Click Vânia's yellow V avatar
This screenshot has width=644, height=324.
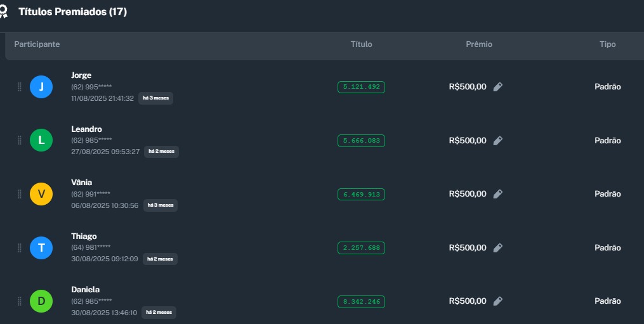(x=41, y=194)
